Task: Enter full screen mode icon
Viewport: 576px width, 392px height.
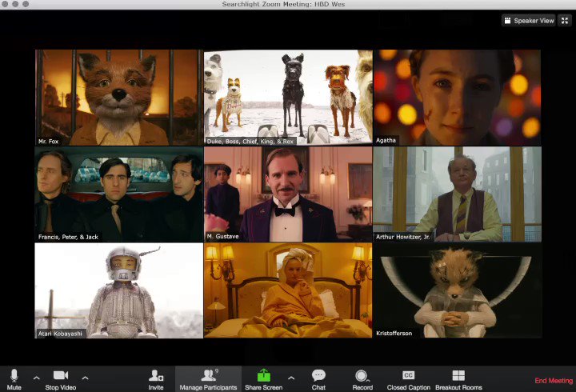Action: pos(565,21)
